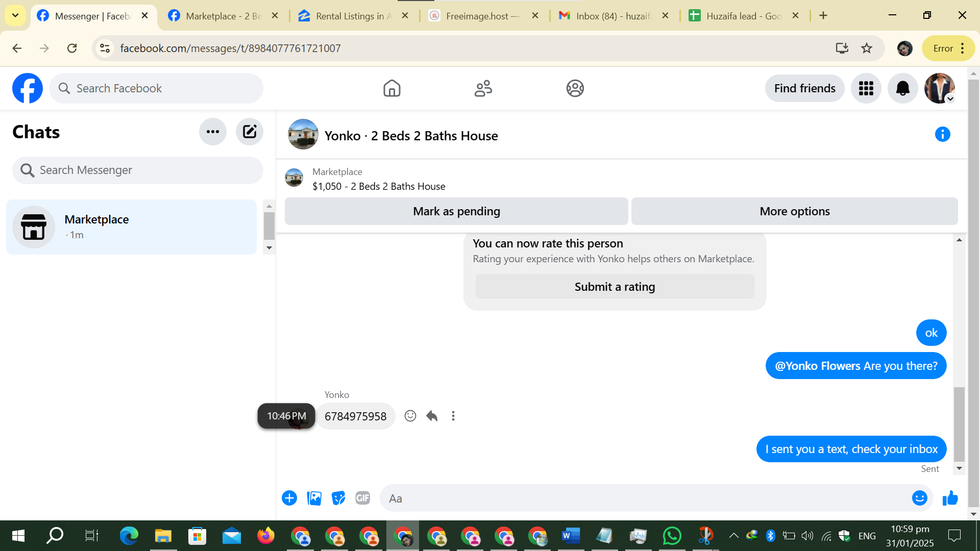
Task: Click the 'I sent you a text' message bubble
Action: 851,449
